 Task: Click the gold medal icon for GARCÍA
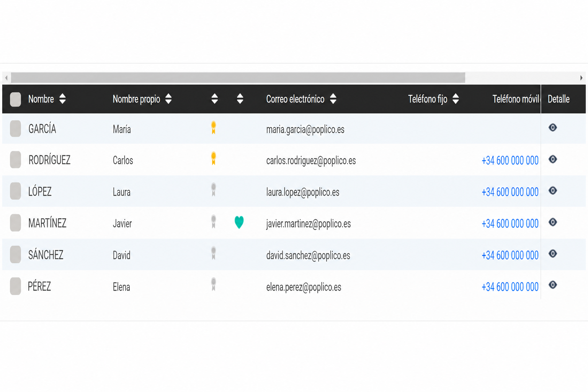click(214, 128)
